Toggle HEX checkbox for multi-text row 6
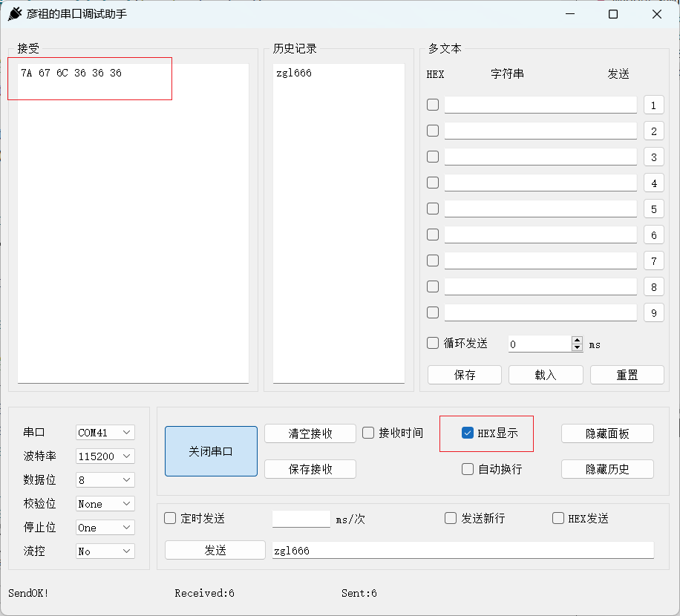Screen dimensions: 680x616 tap(432, 235)
